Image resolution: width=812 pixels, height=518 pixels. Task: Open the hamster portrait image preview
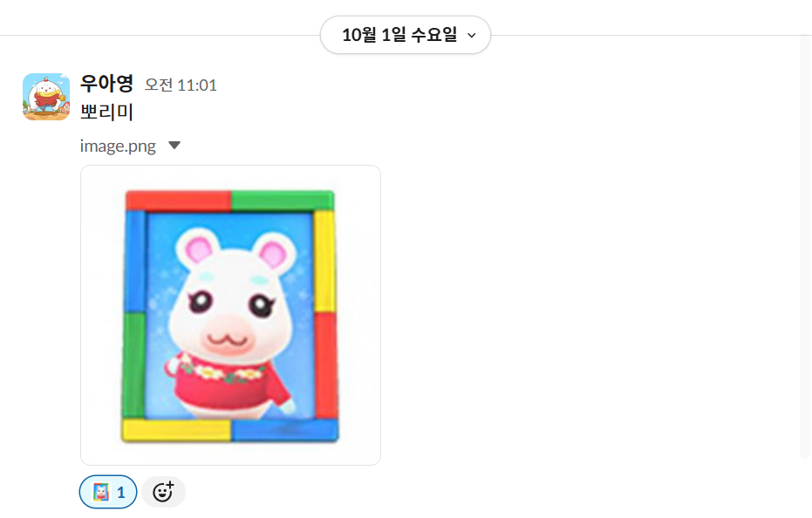230,315
